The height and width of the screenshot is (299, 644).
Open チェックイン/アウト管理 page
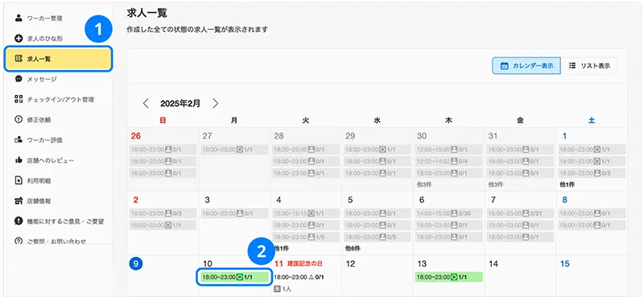[x=60, y=99]
